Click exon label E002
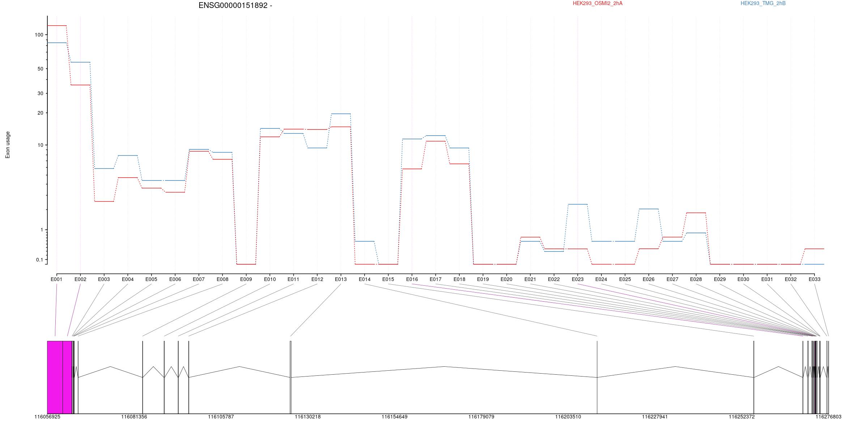The height and width of the screenshot is (434, 868). [80, 279]
